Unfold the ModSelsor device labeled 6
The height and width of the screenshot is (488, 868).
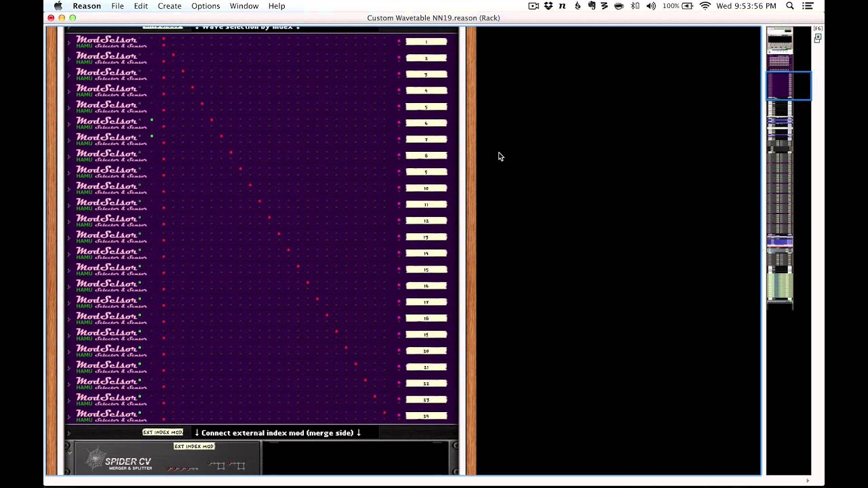click(69, 123)
